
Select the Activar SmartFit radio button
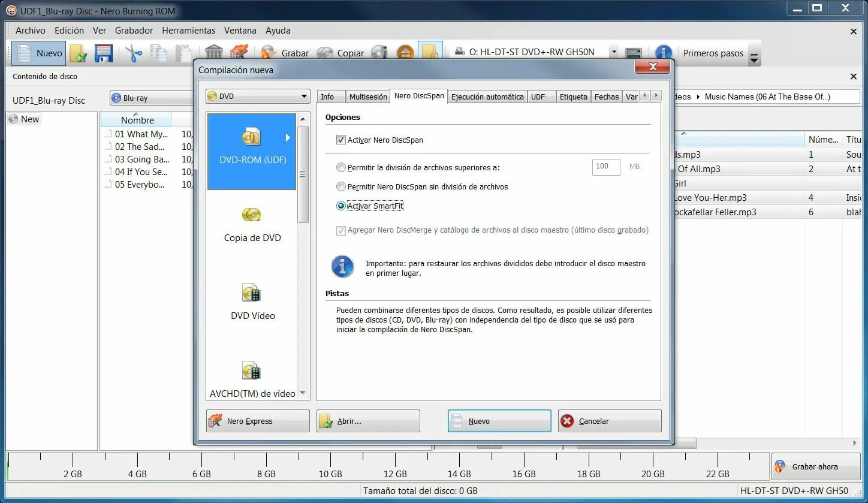coord(341,206)
